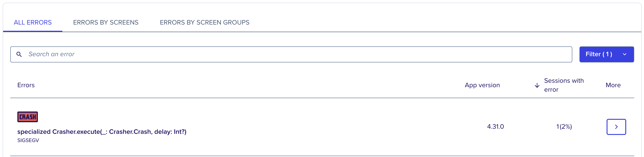This screenshot has width=644, height=157.
Task: Select the crash error table row
Action: coord(322,127)
